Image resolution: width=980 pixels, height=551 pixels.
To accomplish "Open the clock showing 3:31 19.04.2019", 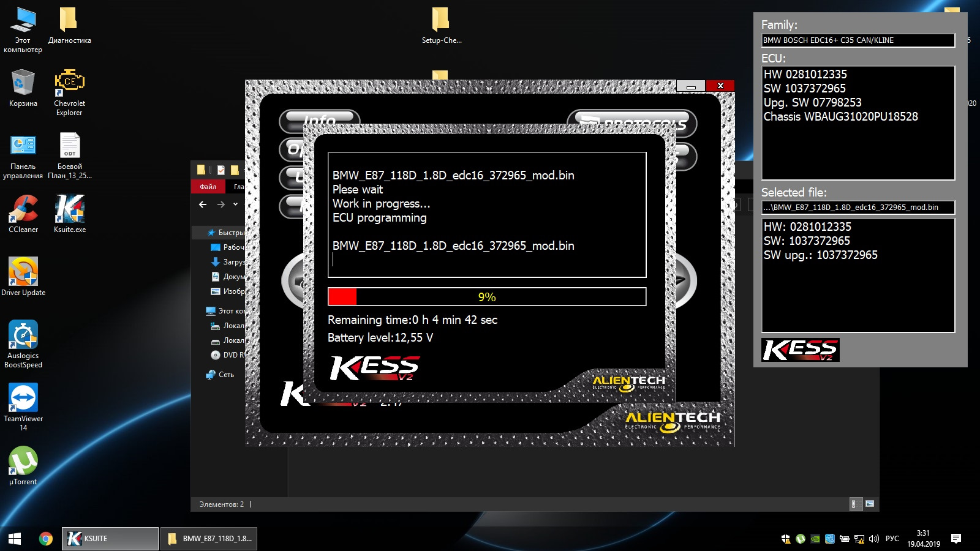I will 923,539.
